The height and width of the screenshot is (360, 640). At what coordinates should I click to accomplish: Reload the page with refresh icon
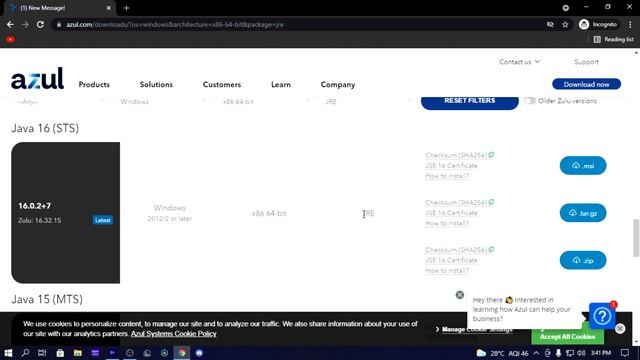tap(40, 24)
